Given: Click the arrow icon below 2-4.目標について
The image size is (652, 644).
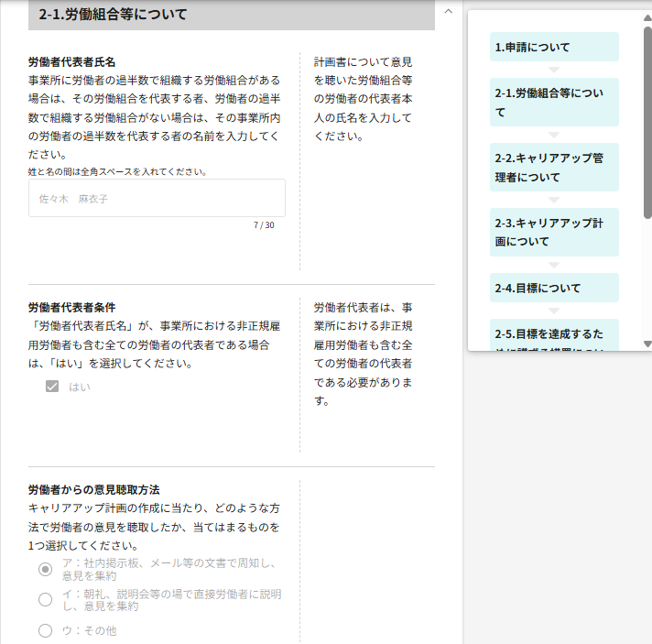Looking at the screenshot, I should [x=554, y=311].
